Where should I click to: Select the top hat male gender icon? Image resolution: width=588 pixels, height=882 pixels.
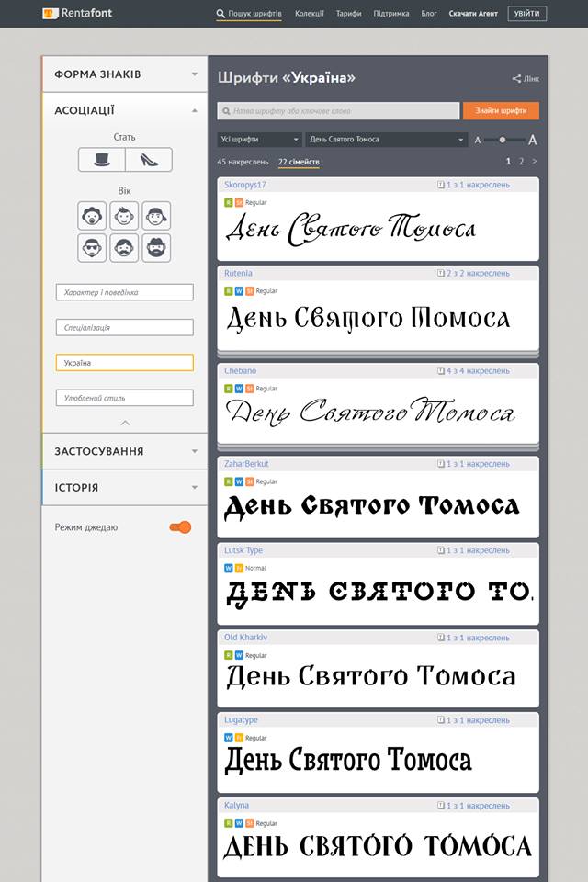tap(101, 160)
